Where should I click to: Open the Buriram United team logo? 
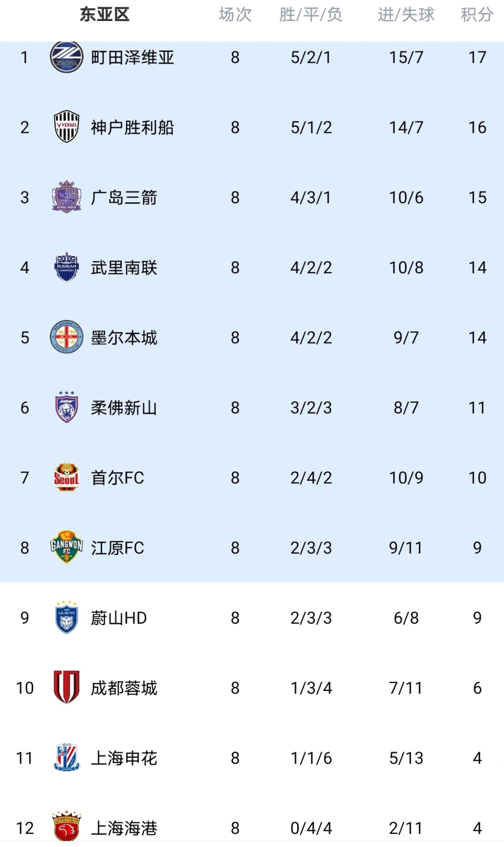point(67,267)
